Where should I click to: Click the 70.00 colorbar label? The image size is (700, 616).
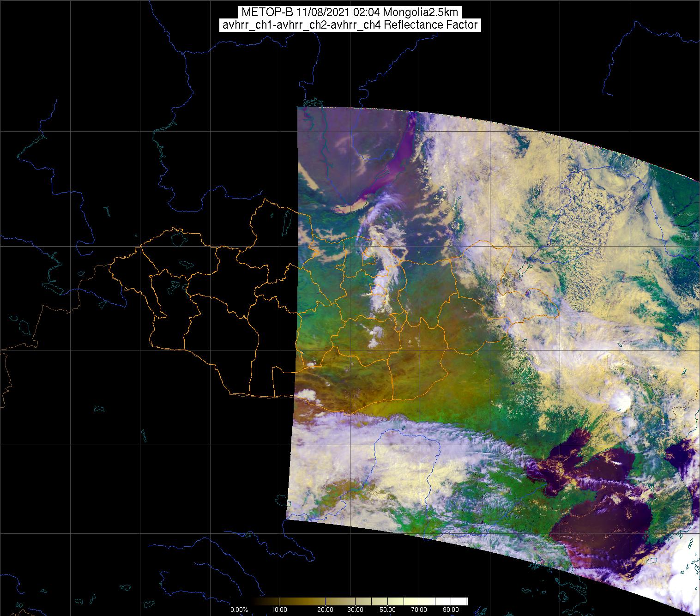(x=419, y=610)
